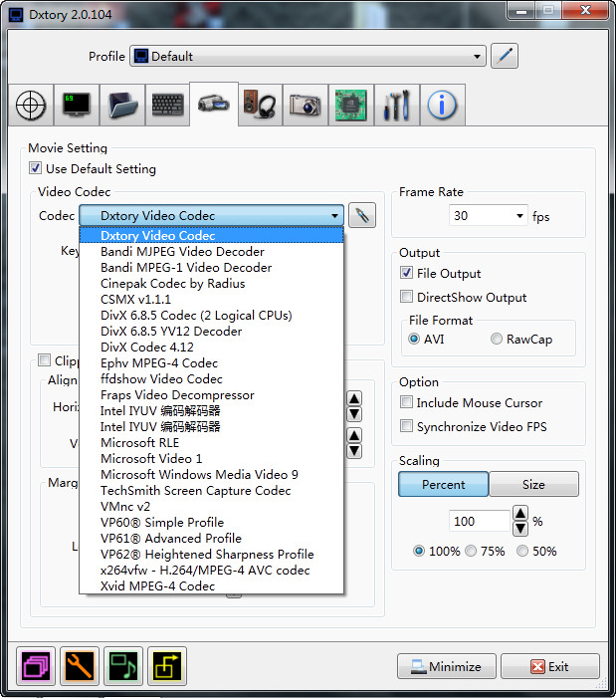Click the Dxtory title bar application icon
616x698 pixels.
point(16,15)
